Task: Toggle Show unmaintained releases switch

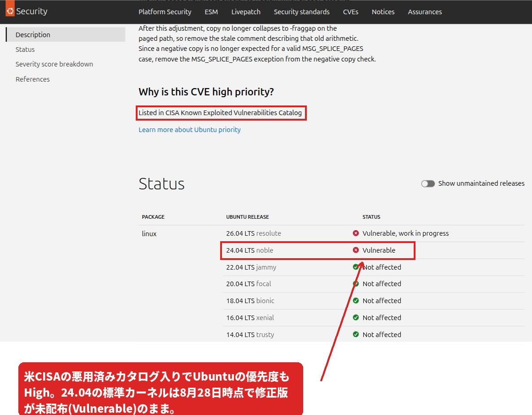Action: click(428, 183)
